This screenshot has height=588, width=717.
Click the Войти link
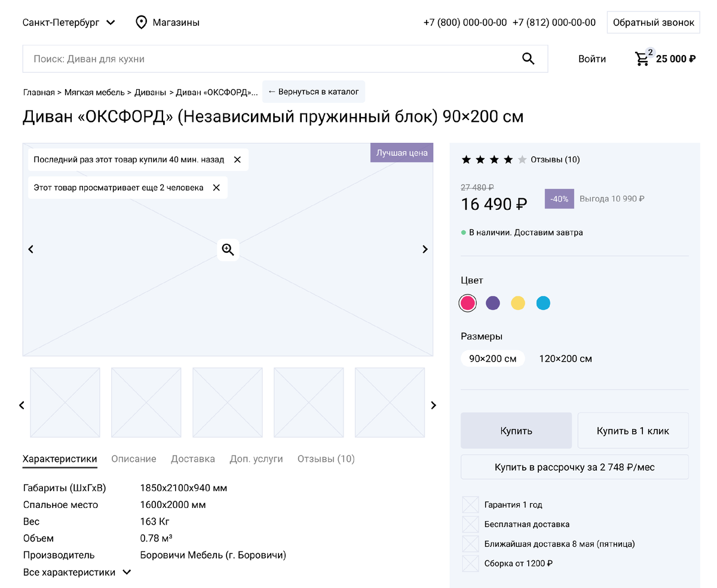coord(592,59)
